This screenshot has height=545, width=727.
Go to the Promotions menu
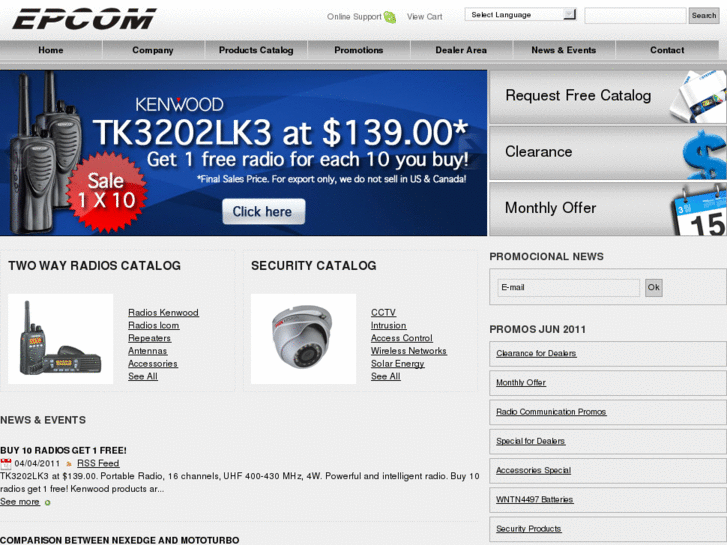pyautogui.click(x=359, y=50)
